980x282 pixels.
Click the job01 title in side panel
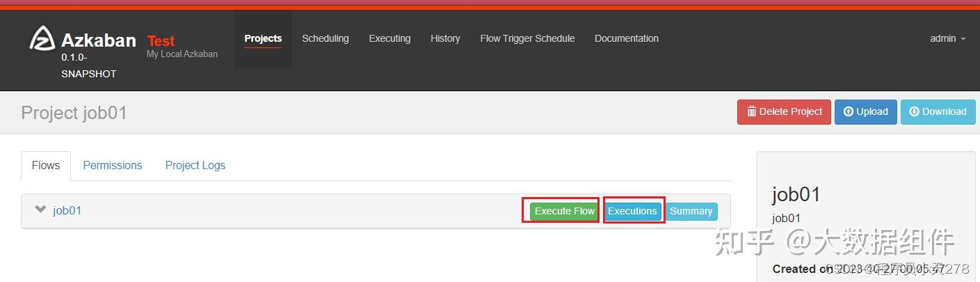796,194
